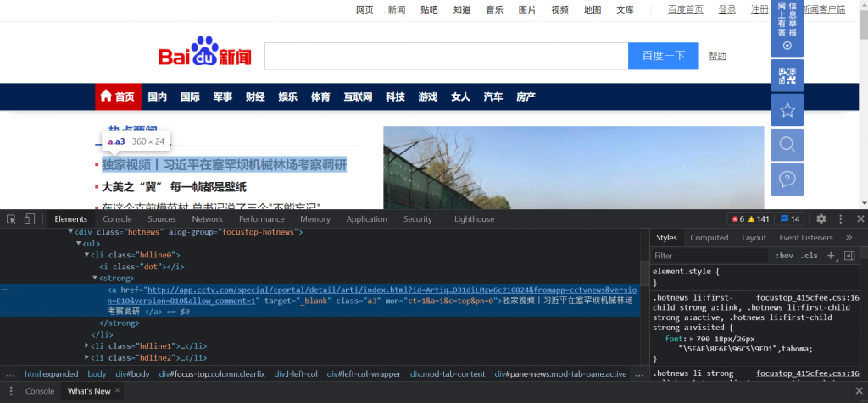Expand the li class hdline1 node
This screenshot has width=868, height=403.
click(x=87, y=345)
